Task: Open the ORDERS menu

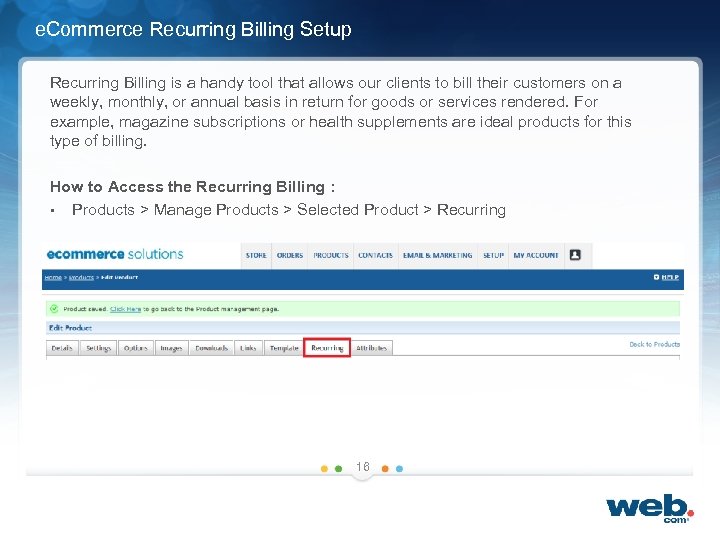Action: click(x=290, y=255)
